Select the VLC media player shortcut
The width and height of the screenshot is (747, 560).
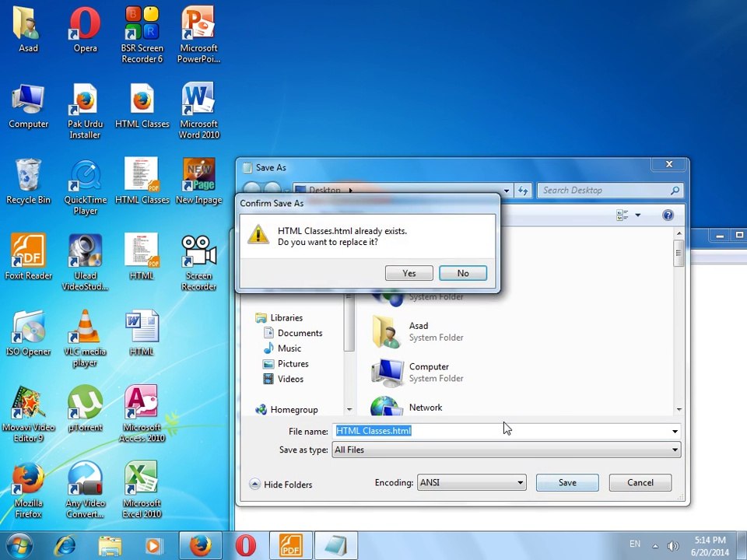click(x=86, y=338)
